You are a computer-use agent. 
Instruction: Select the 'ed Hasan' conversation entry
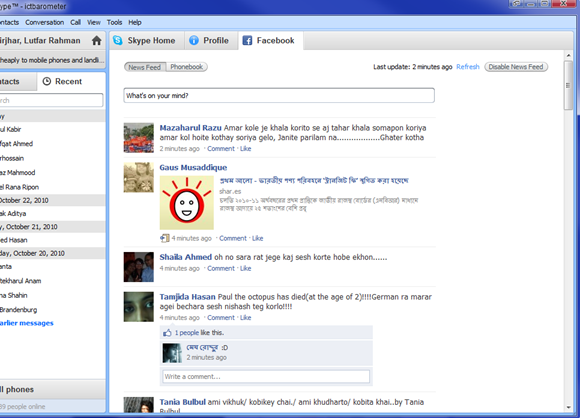click(53, 240)
